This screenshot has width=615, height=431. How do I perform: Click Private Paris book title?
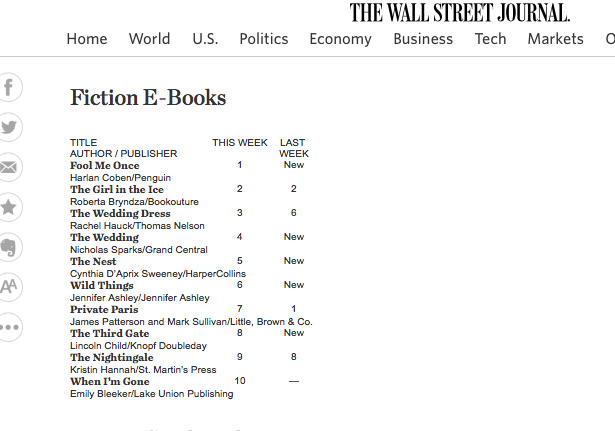click(104, 309)
